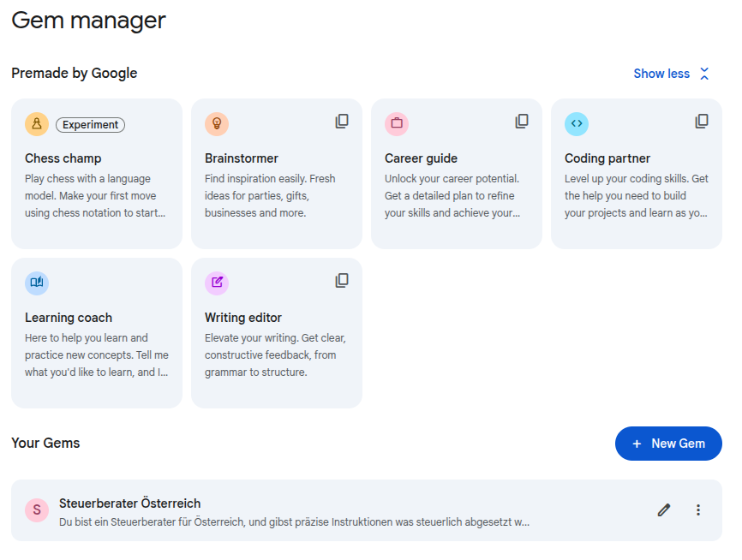The width and height of the screenshot is (742, 560).
Task: Click the Learning coach book icon
Action: 37,283
